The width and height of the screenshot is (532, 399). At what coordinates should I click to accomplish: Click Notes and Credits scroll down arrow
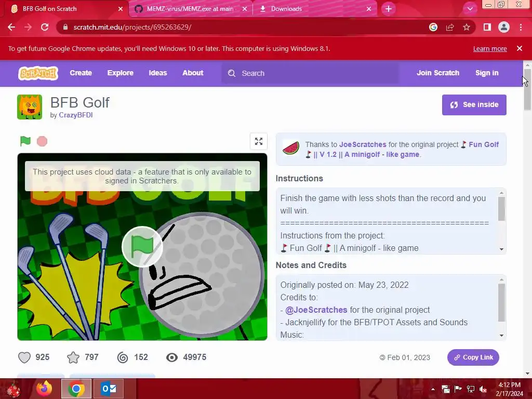[x=501, y=336]
